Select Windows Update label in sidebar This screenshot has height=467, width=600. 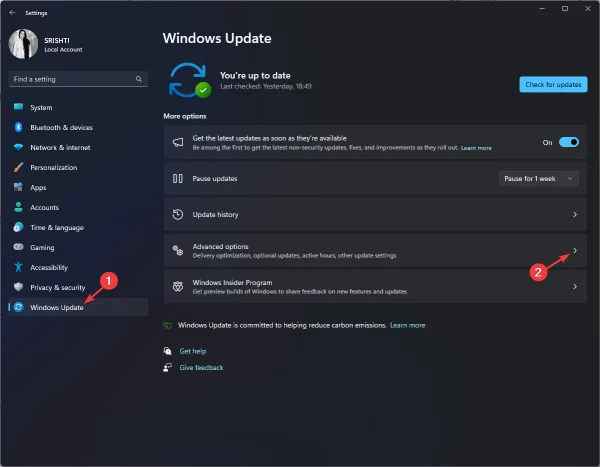(57, 307)
